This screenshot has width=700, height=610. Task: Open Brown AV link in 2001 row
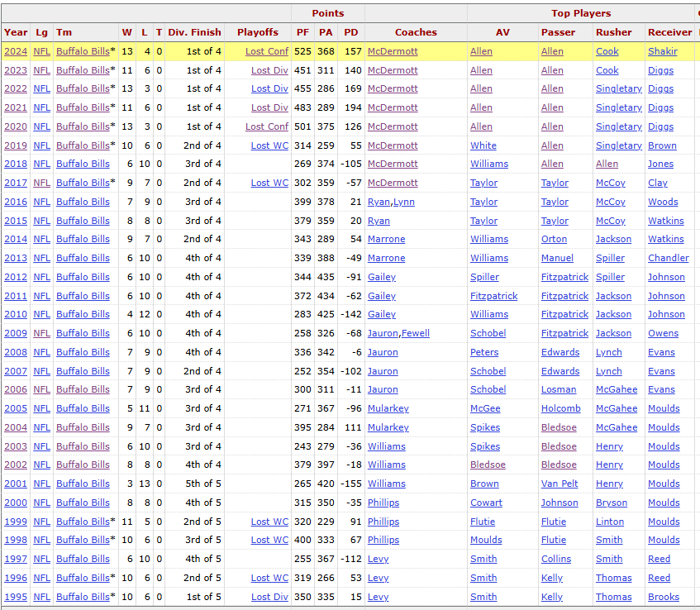484,484
